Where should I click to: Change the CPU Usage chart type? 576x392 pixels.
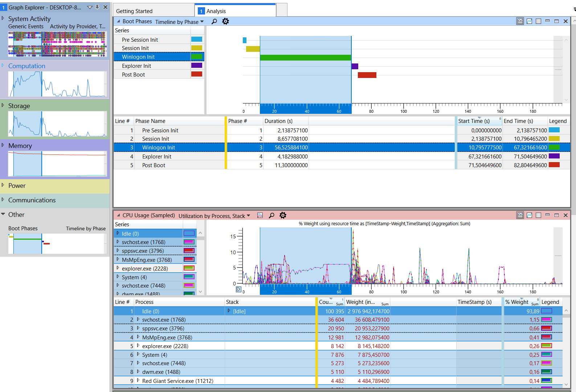pyautogui.click(x=260, y=215)
